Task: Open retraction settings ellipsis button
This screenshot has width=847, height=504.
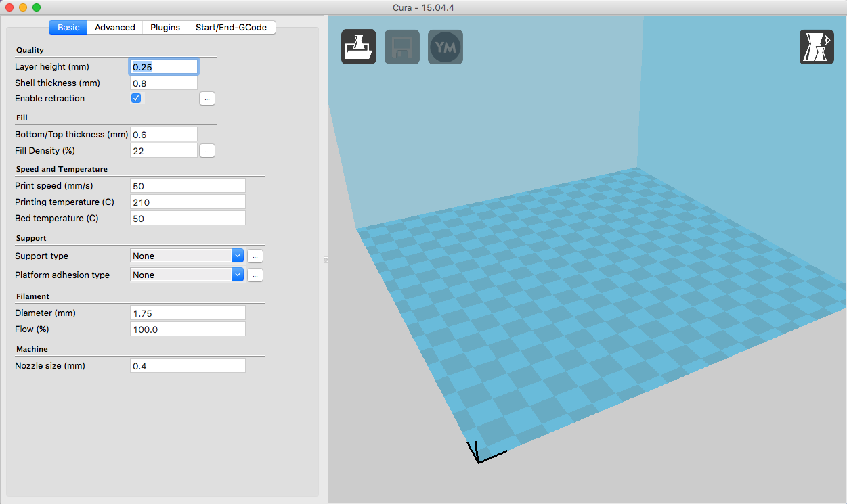Action: click(207, 99)
